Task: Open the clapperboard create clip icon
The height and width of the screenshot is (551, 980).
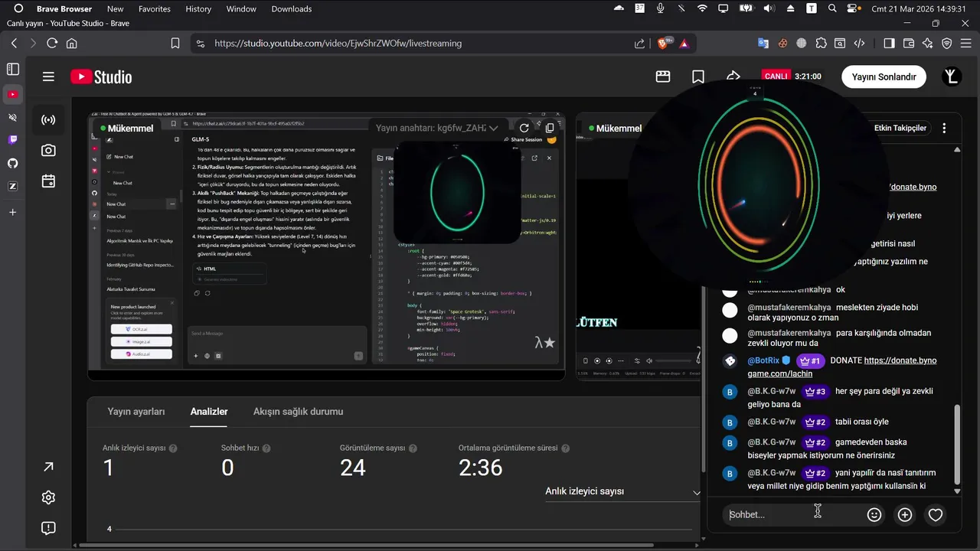Action: pos(663,77)
